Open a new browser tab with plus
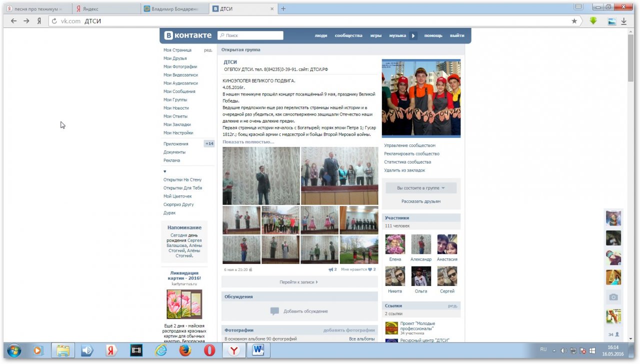Image resolution: width=640 pixels, height=364 pixels. tap(283, 8)
